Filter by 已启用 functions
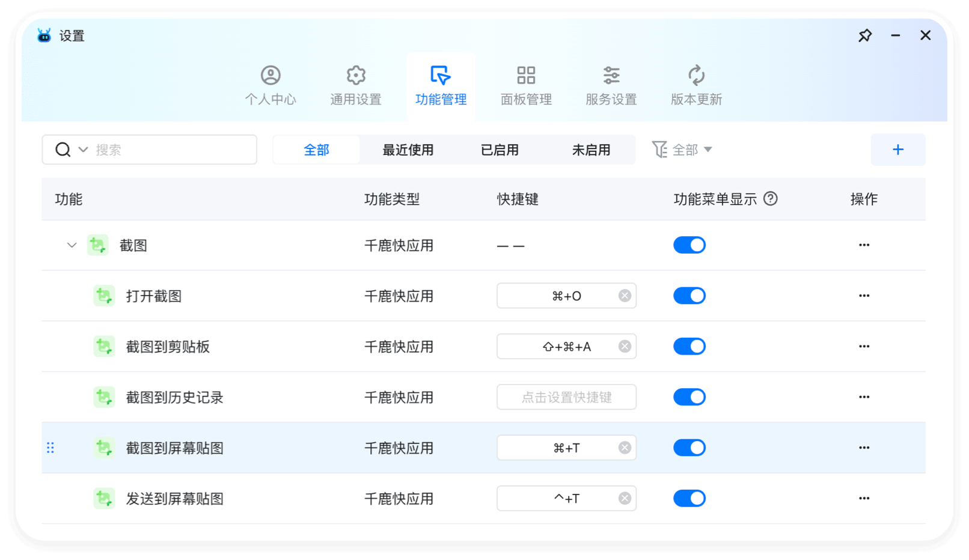This screenshot has width=969, height=560. point(500,150)
